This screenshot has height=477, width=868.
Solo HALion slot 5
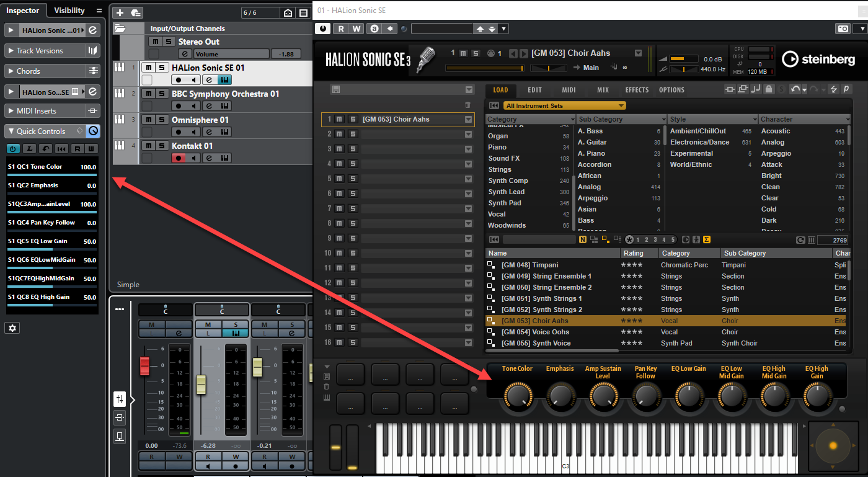[x=352, y=179]
